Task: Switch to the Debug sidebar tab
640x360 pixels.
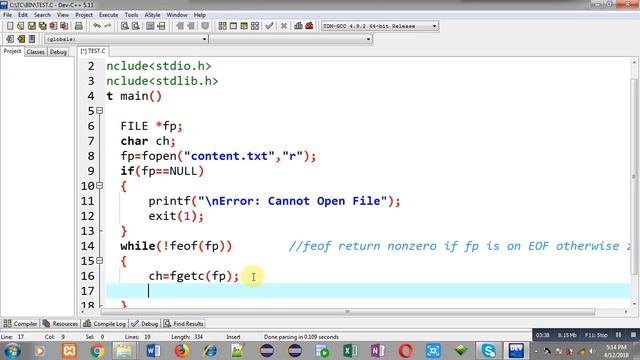Action: click(x=58, y=52)
